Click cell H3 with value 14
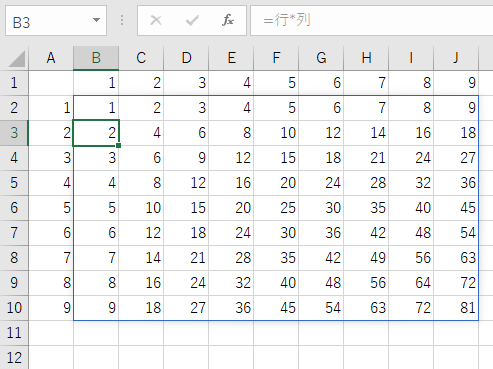493x369 pixels. [x=366, y=133]
